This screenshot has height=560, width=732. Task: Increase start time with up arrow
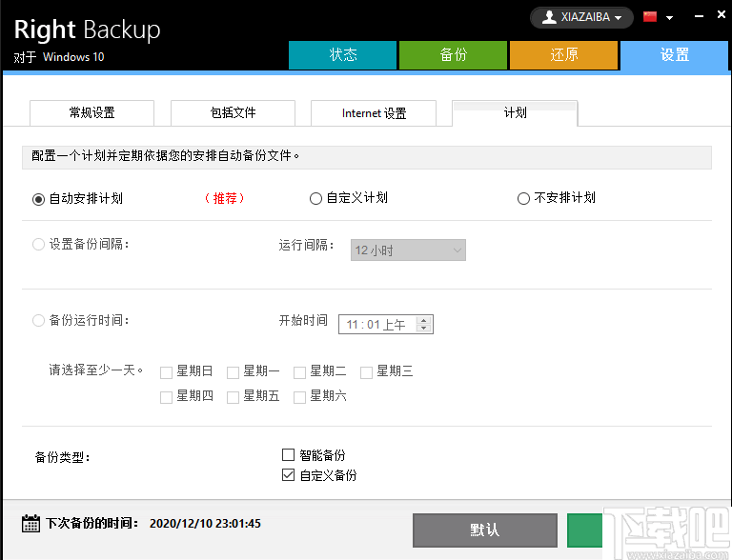pos(423,320)
